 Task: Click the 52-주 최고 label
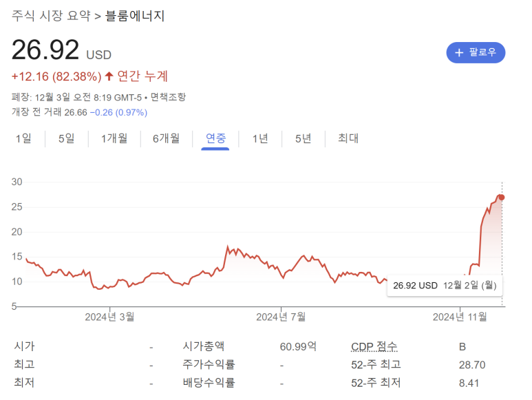click(x=376, y=364)
